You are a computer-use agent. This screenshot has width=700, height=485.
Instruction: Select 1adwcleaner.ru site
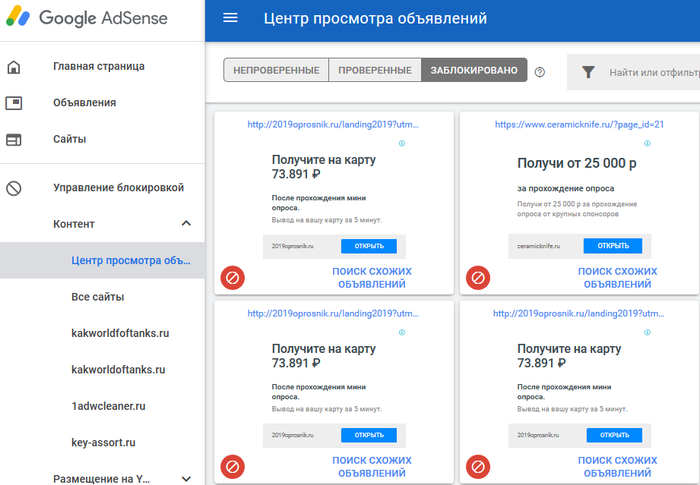tap(108, 406)
